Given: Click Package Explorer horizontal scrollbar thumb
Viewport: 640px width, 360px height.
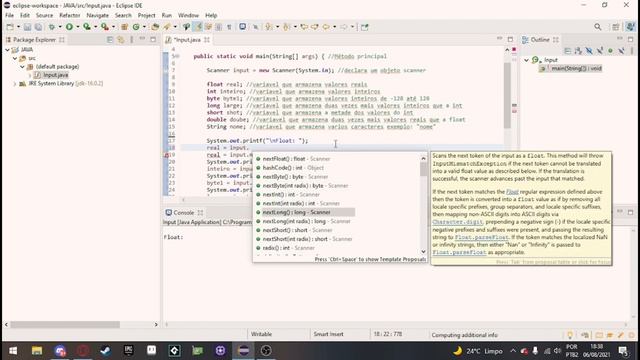Looking at the screenshot, I should point(65,324).
